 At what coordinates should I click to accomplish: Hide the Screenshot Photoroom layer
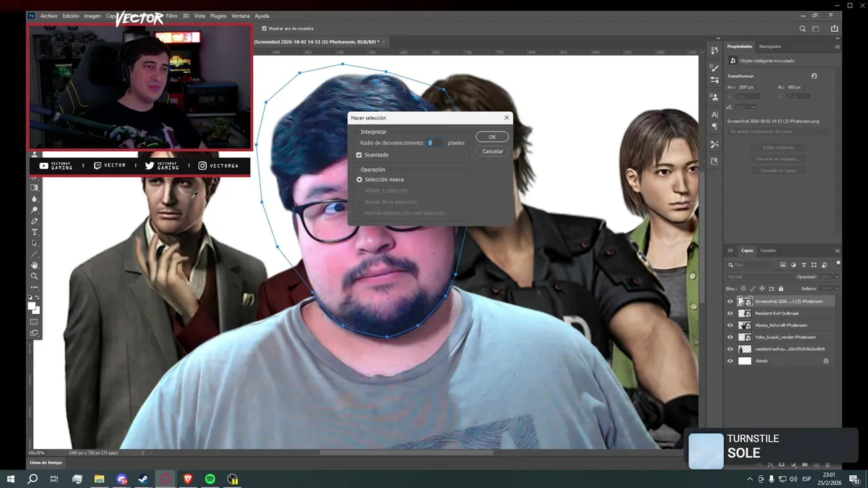(730, 302)
